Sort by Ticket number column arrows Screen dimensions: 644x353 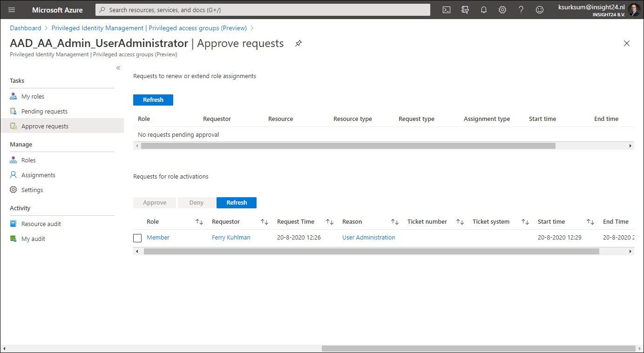(460, 222)
